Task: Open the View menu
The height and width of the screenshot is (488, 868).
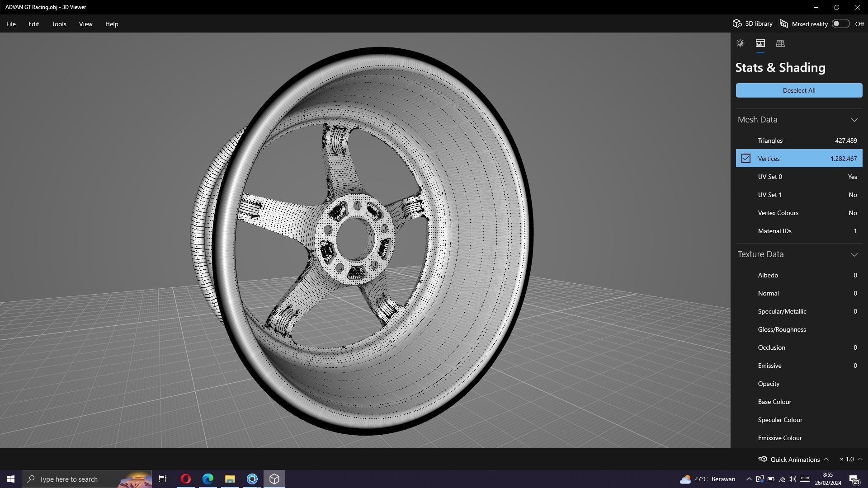Action: point(85,24)
